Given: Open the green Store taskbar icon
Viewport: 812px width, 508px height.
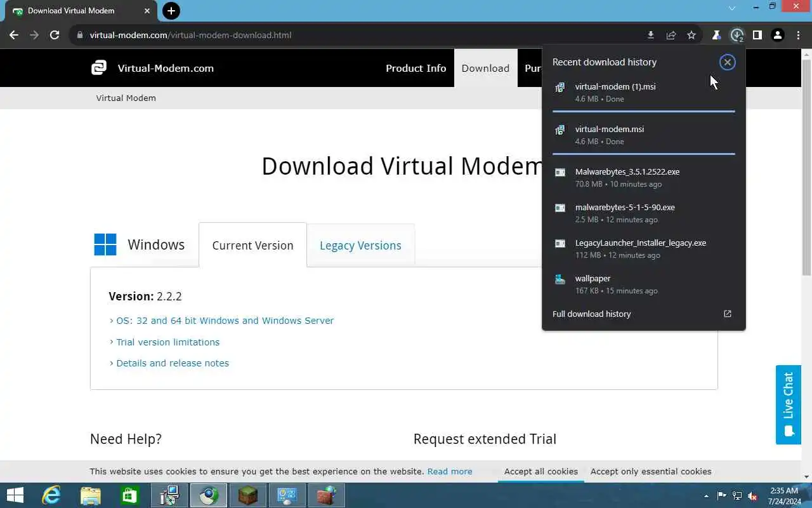Looking at the screenshot, I should tap(129, 495).
